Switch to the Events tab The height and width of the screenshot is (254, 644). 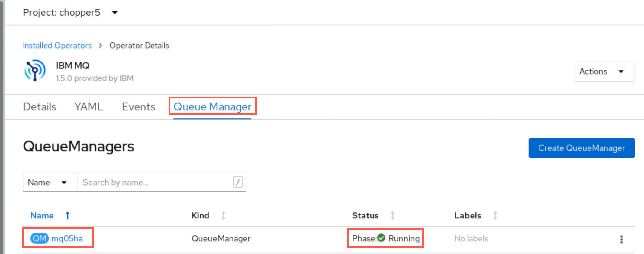coord(138,107)
